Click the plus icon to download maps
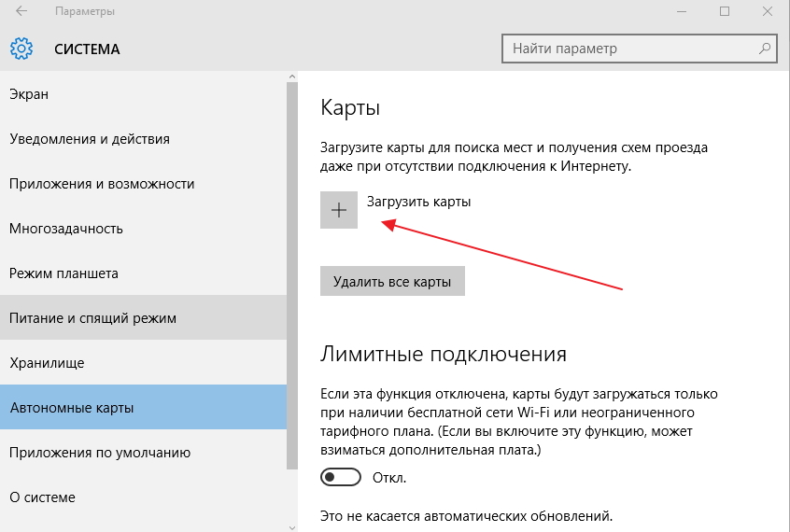The image size is (790, 532). click(339, 210)
